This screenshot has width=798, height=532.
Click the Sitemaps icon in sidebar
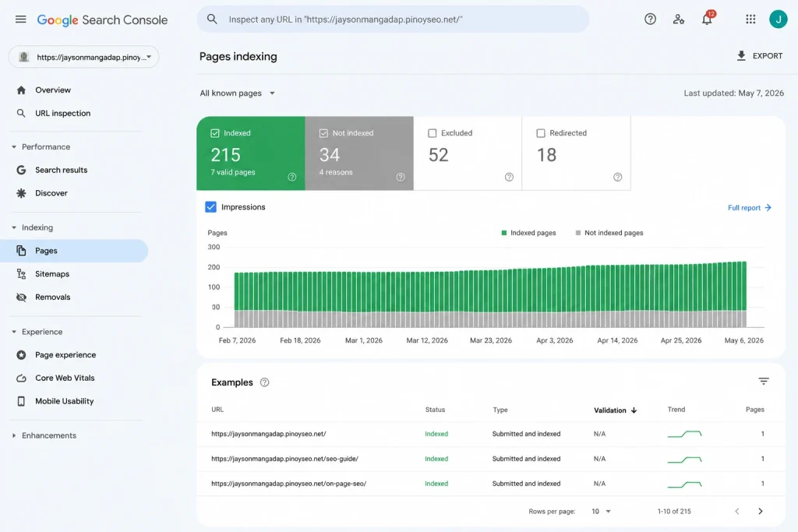tap(21, 273)
